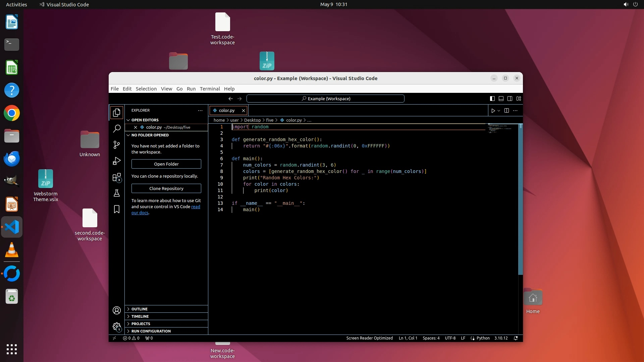Toggle the bottom panel layout button
Viewport: 644px width, 362px height.
501,99
